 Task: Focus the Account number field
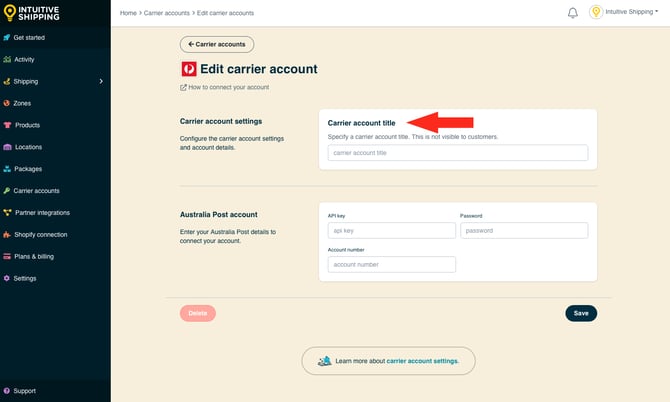391,264
